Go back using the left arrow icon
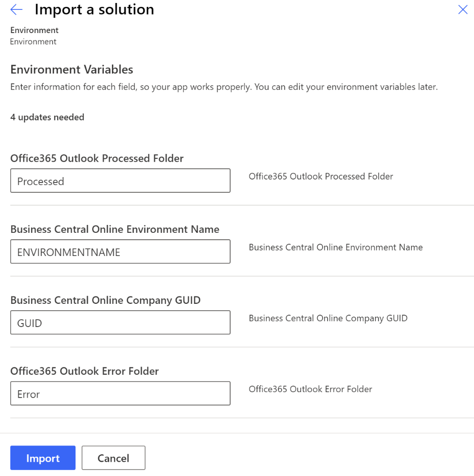 tap(16, 9)
